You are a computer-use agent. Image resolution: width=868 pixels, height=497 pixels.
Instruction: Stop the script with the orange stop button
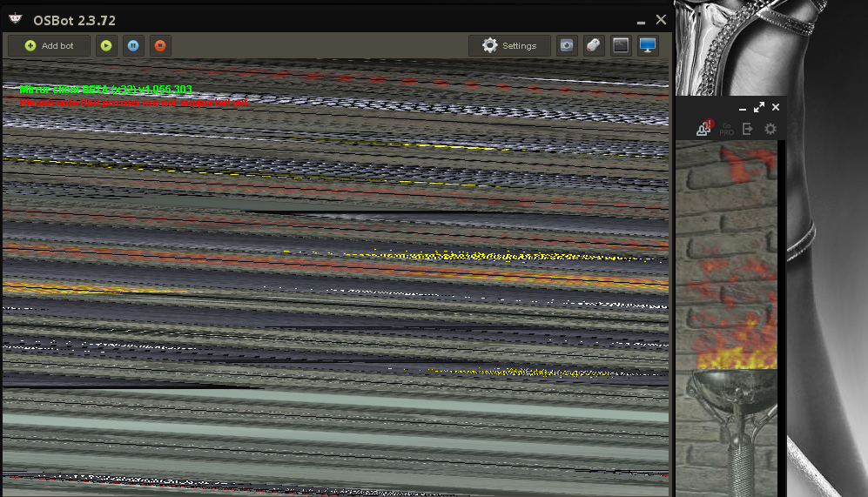160,46
